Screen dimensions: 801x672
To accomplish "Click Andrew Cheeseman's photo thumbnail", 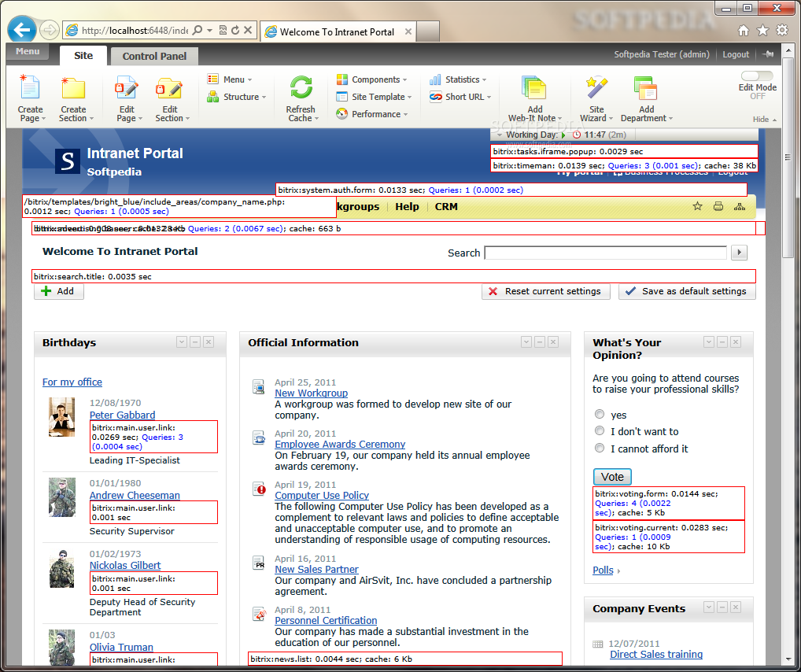I will (62, 497).
